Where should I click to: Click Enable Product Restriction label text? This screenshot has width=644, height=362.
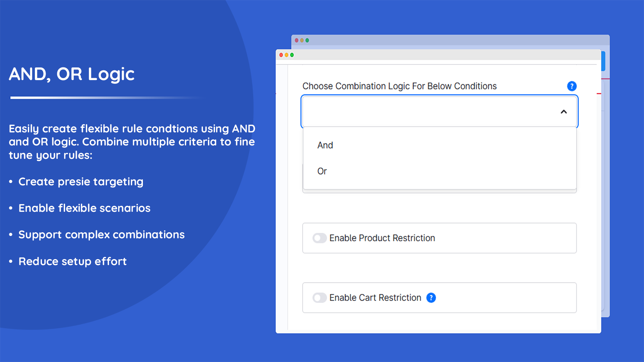(x=382, y=238)
